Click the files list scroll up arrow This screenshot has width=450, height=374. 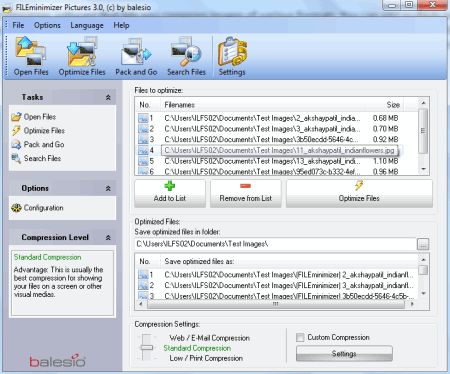coord(423,103)
